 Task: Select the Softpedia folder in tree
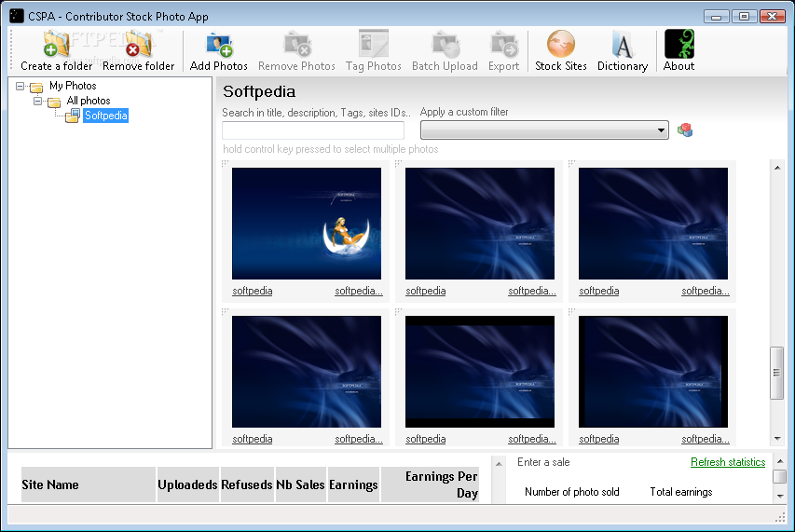(105, 116)
